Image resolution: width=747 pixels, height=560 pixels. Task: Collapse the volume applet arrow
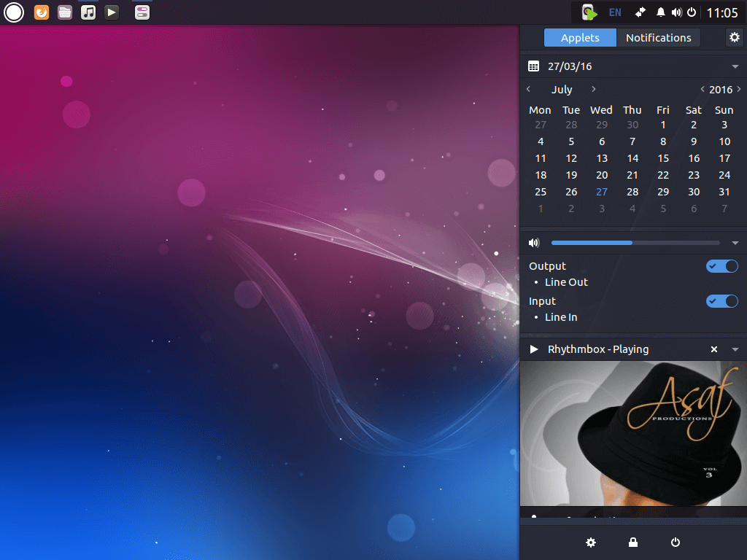pyautogui.click(x=735, y=243)
